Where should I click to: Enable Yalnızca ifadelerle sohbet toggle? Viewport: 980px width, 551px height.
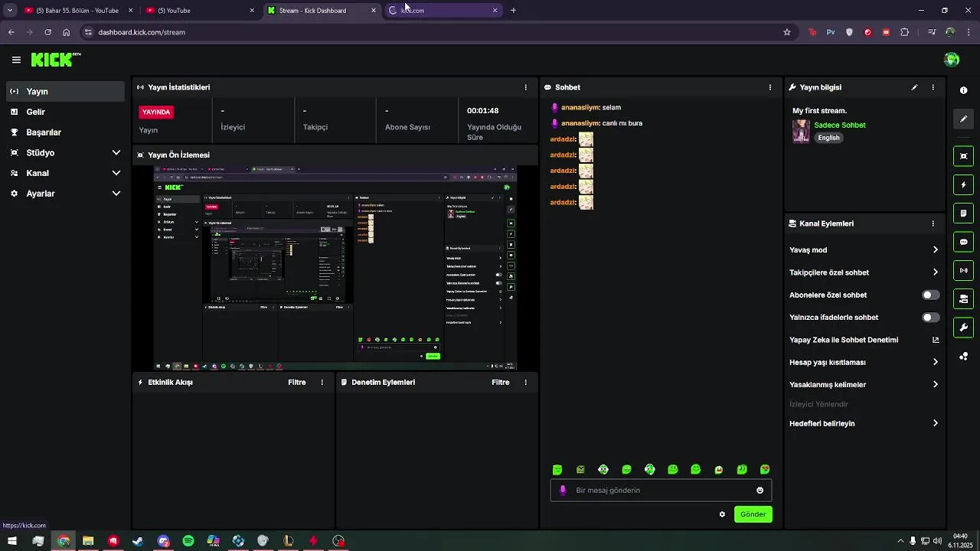point(930,317)
